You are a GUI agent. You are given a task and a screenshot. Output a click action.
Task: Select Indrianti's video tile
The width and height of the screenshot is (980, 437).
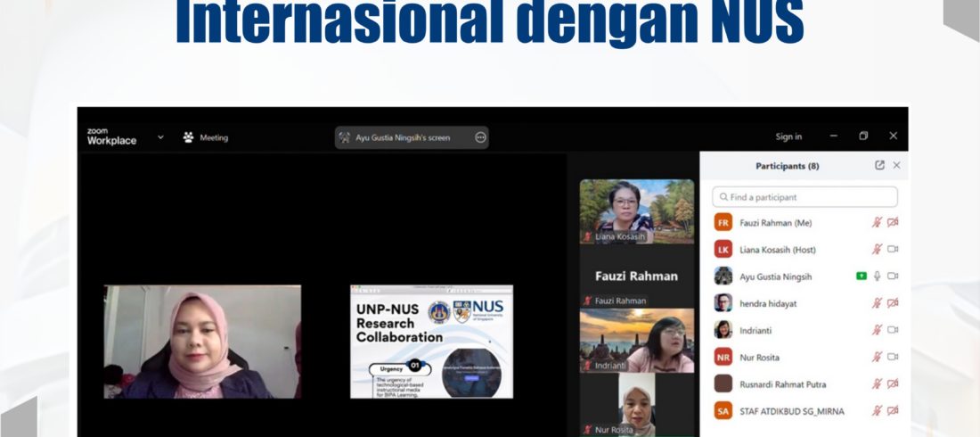(636, 340)
